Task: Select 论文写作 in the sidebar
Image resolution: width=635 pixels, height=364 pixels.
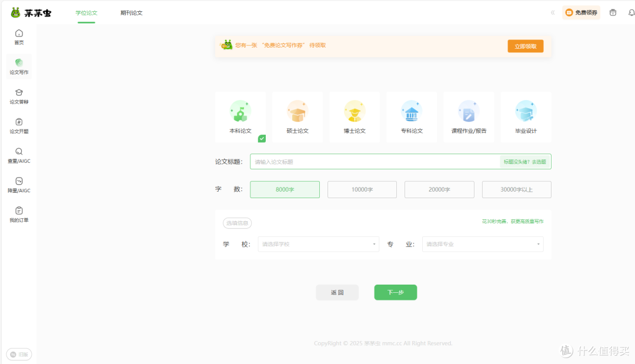Action: [x=19, y=66]
